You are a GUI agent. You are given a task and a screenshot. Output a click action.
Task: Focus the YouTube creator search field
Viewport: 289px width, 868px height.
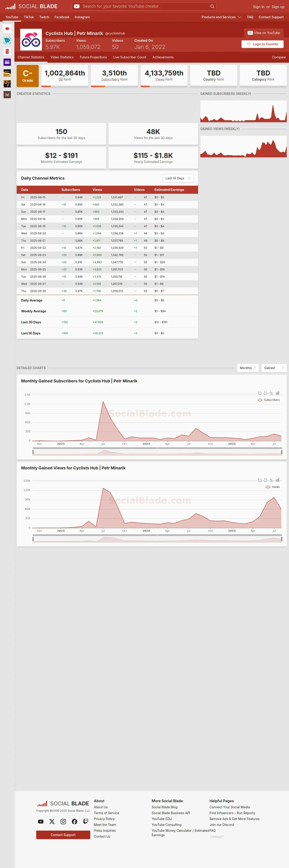[145, 6]
